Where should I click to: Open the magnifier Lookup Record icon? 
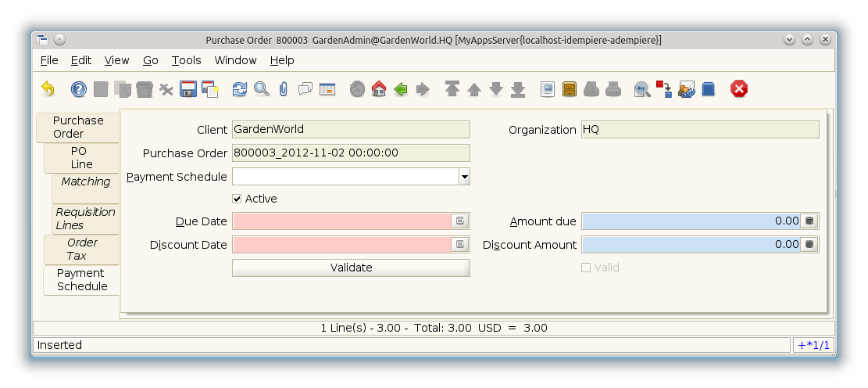tap(262, 89)
